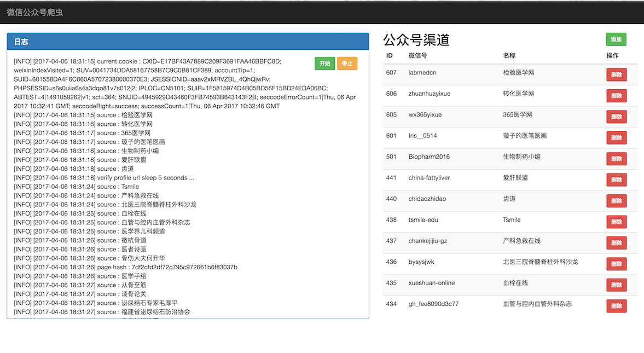Delete the Iris__0514 channel row
644x353 pixels.
coord(617,138)
